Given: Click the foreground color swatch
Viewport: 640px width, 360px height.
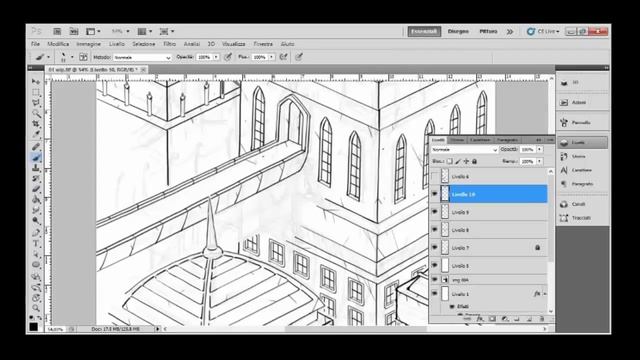Looking at the screenshot, I should click(33, 326).
